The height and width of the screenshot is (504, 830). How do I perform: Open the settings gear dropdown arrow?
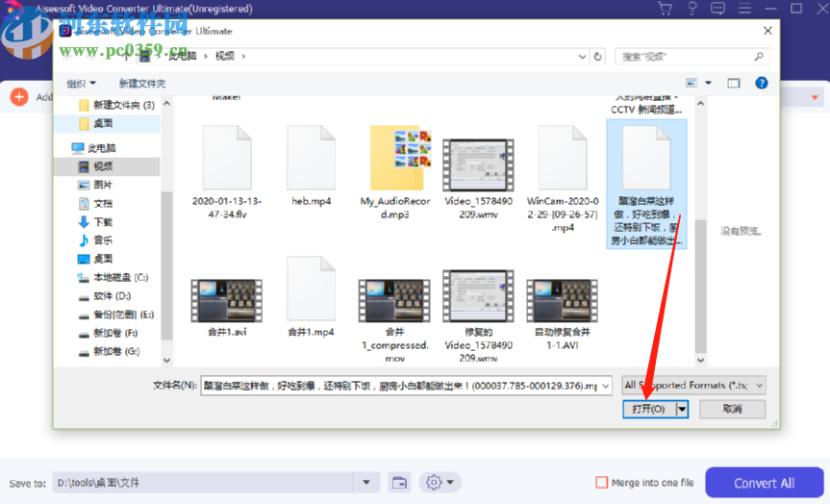click(450, 482)
